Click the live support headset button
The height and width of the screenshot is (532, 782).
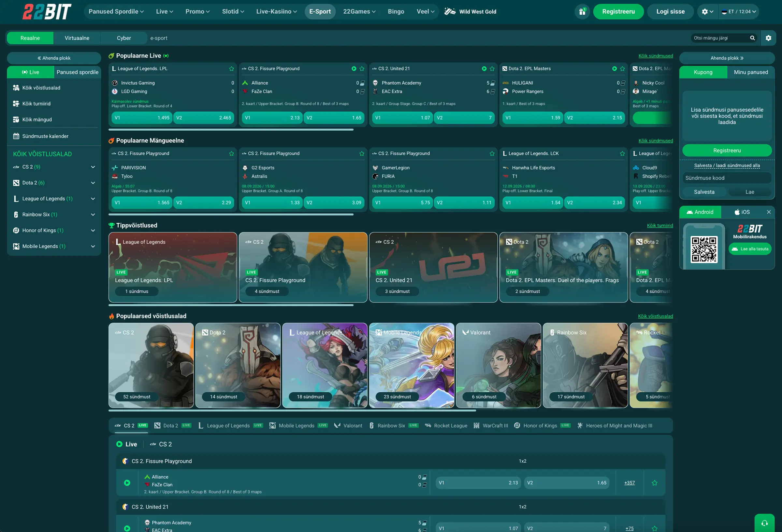click(764, 523)
